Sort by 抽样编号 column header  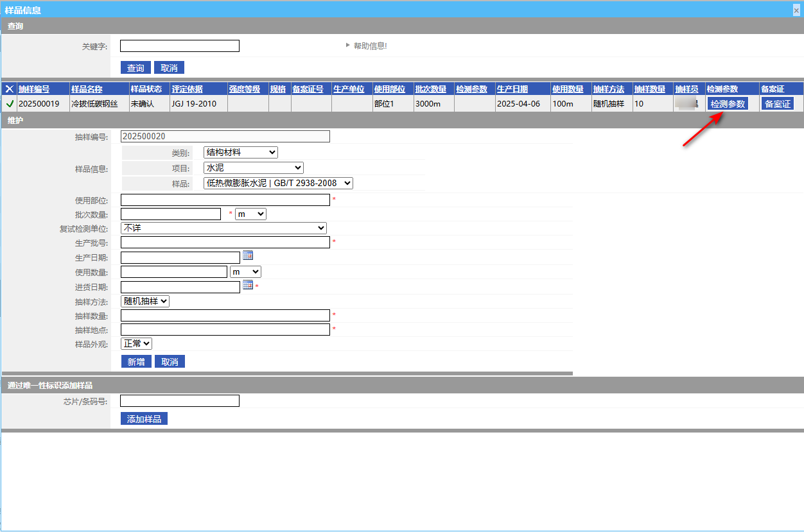pyautogui.click(x=33, y=89)
